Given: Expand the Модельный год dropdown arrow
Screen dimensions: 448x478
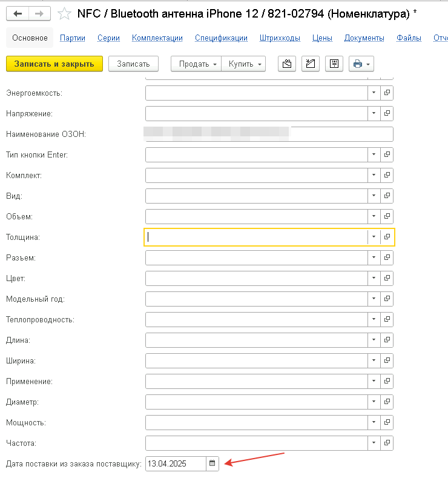Looking at the screenshot, I should (x=374, y=299).
